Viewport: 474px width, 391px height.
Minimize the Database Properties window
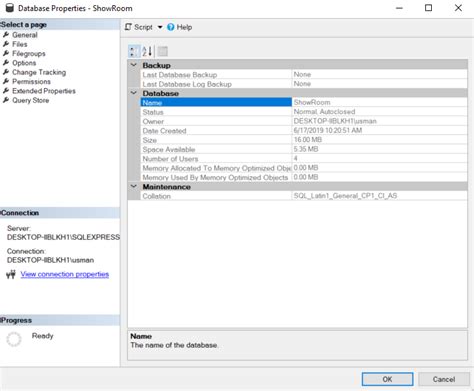(x=399, y=8)
